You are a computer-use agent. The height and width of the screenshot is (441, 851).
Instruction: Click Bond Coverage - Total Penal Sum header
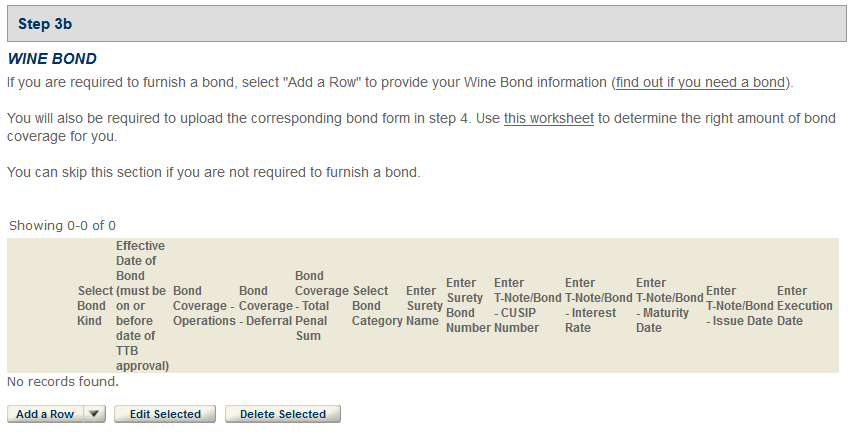321,306
